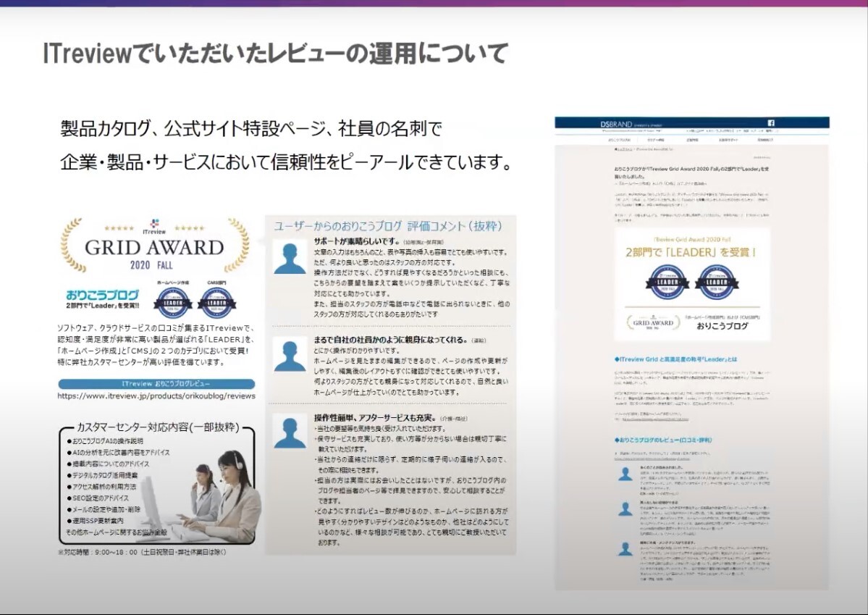The height and width of the screenshot is (615, 868).
Task: Click the right LEADER badge in the webpage card
Action: coord(716,282)
